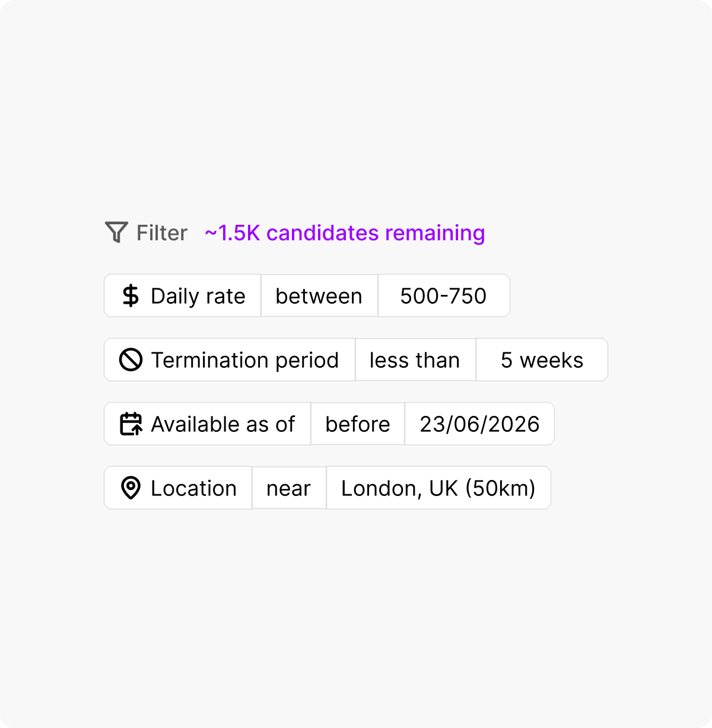
Task: Adjust the 50km radius in location filter
Action: point(507,488)
